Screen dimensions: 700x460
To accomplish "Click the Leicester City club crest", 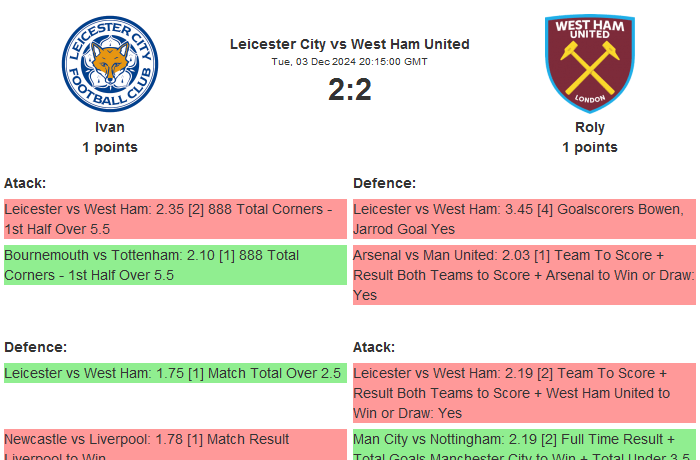I will [x=110, y=64].
